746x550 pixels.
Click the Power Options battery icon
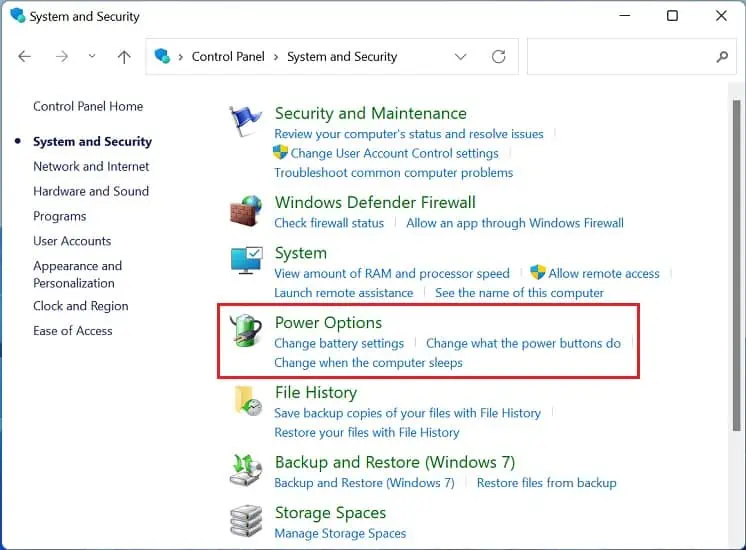click(245, 330)
